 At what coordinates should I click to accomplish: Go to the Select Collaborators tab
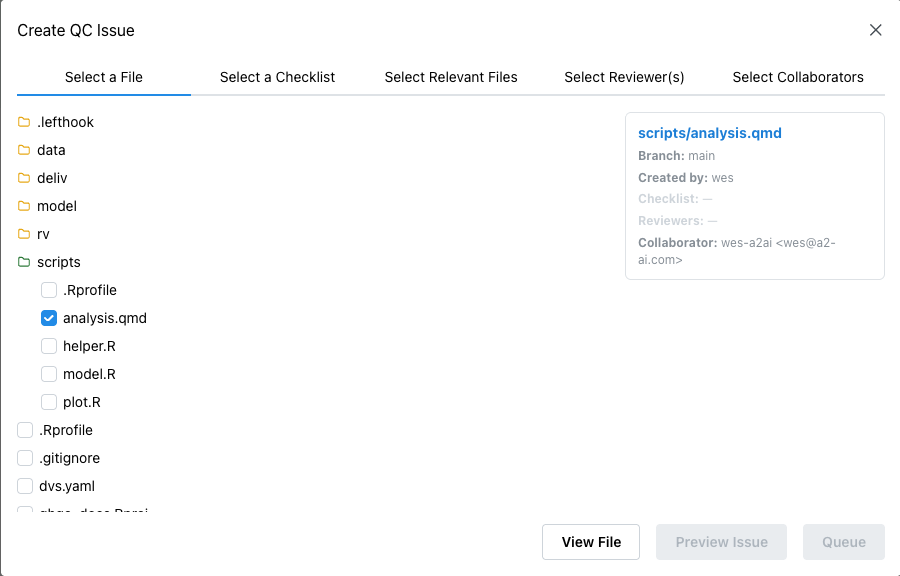(x=798, y=77)
